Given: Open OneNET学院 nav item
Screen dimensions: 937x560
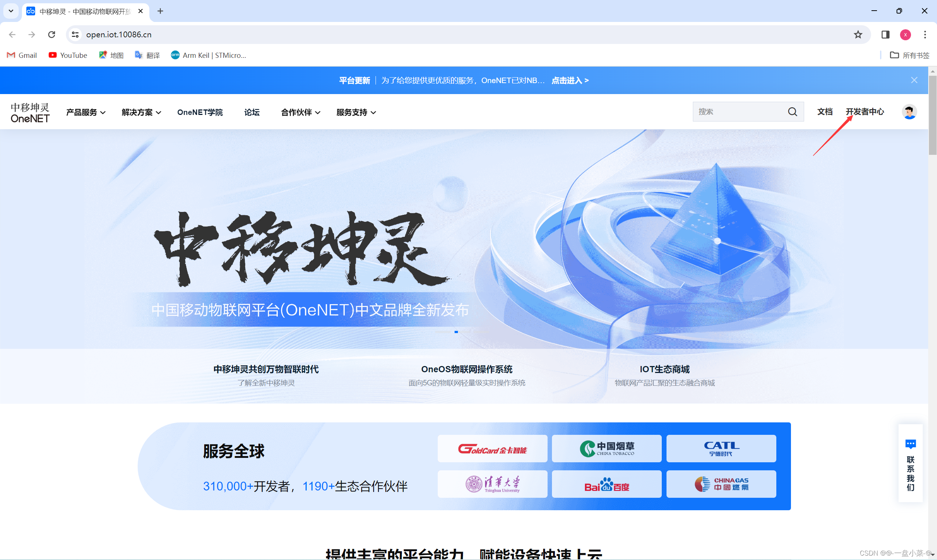Looking at the screenshot, I should tap(200, 112).
